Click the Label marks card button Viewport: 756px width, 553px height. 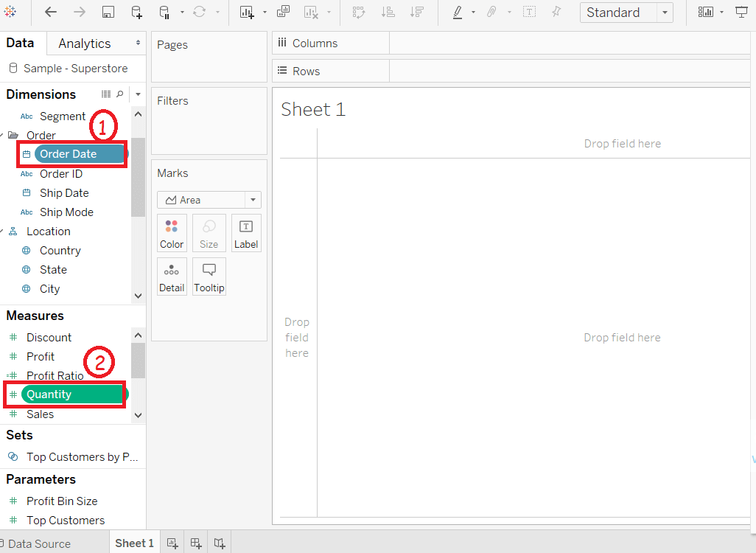point(246,234)
